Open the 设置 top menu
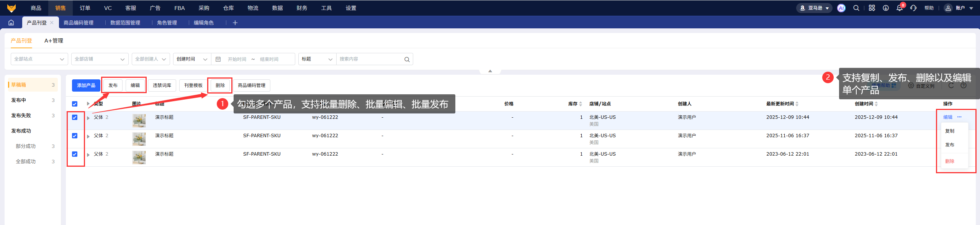 [x=351, y=8]
